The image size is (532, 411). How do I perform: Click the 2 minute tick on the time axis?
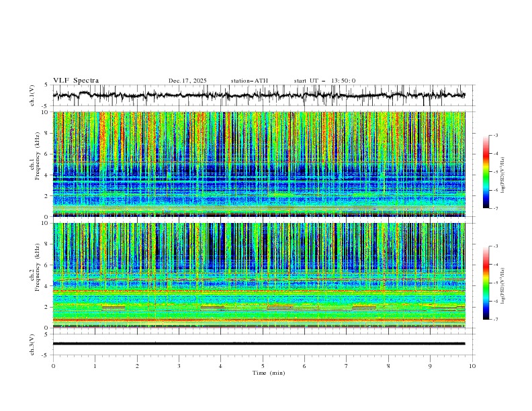(137, 365)
